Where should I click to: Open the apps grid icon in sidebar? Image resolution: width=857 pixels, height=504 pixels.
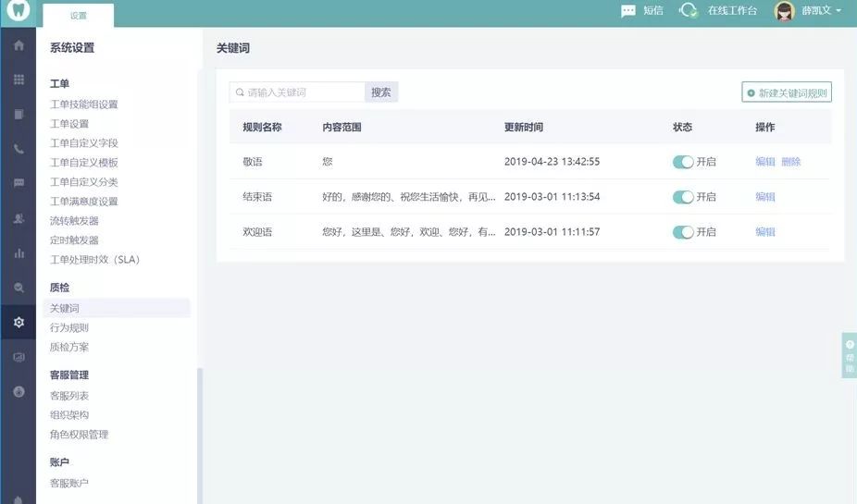tap(19, 80)
